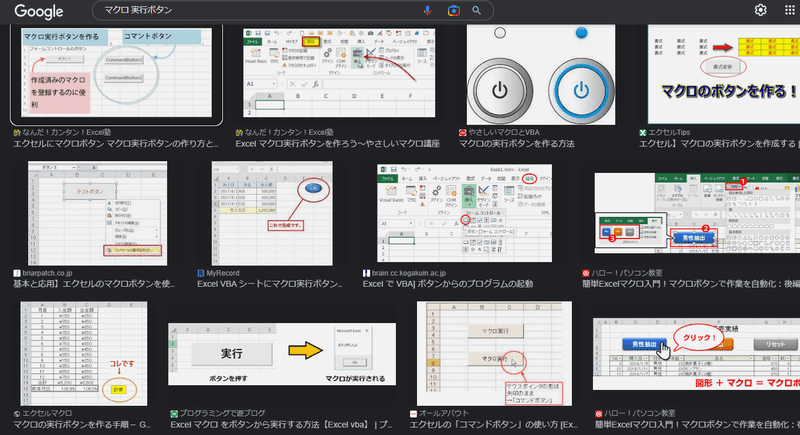
Task: Open the これで完成です thumbnail
Action: point(272,213)
